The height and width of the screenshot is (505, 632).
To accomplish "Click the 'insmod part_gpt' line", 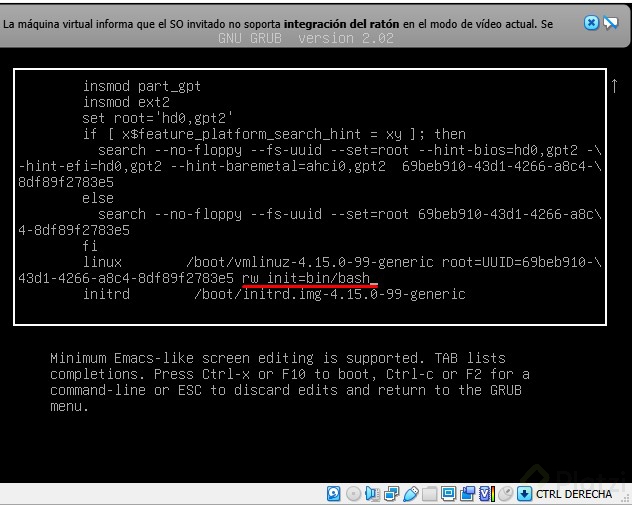I will [x=141, y=86].
